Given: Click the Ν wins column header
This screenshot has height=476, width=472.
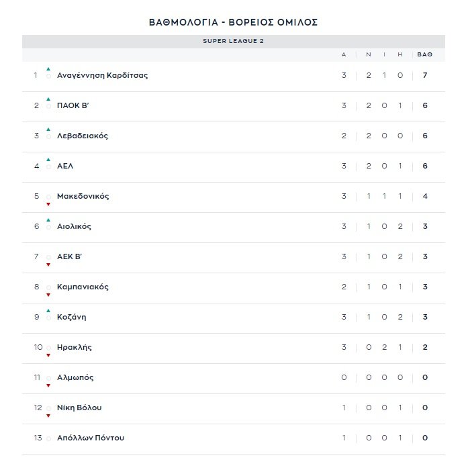Looking at the screenshot, I should click(369, 55).
